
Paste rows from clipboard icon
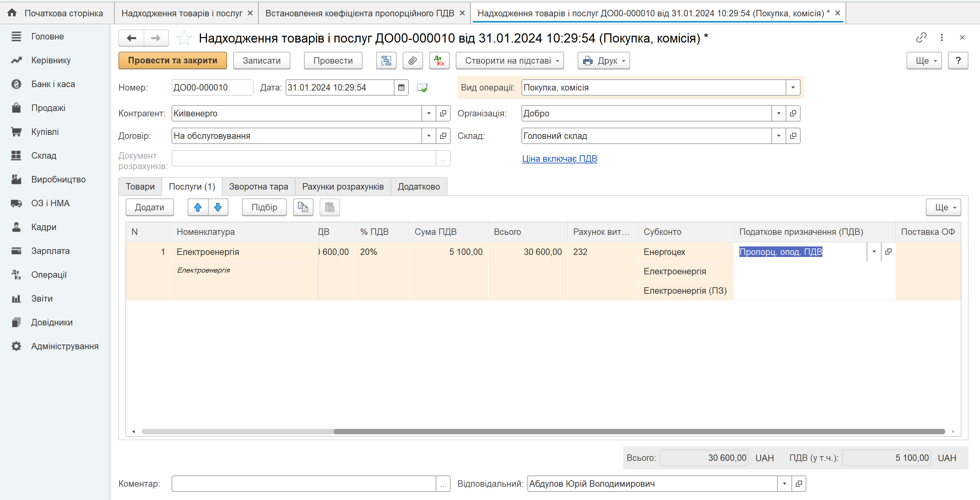pyautogui.click(x=330, y=207)
